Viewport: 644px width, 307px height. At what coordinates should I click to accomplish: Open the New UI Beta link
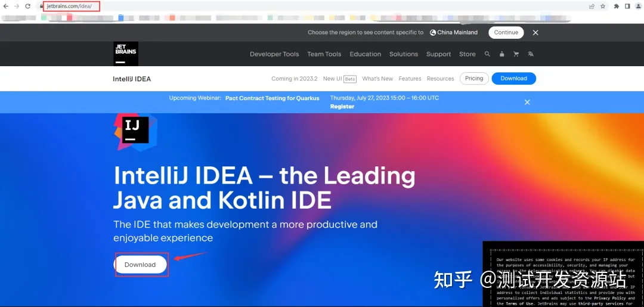340,79
